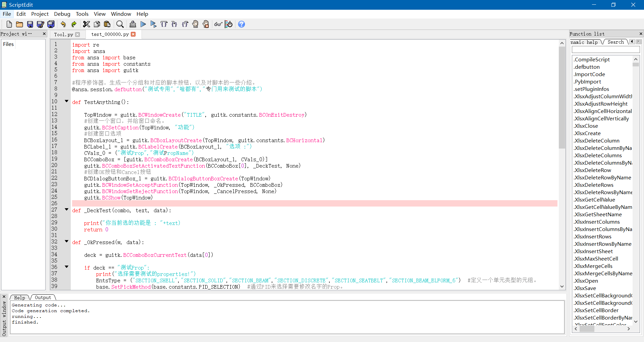Click the function list search field
Screen dimensions: 644x342
[x=606, y=50]
